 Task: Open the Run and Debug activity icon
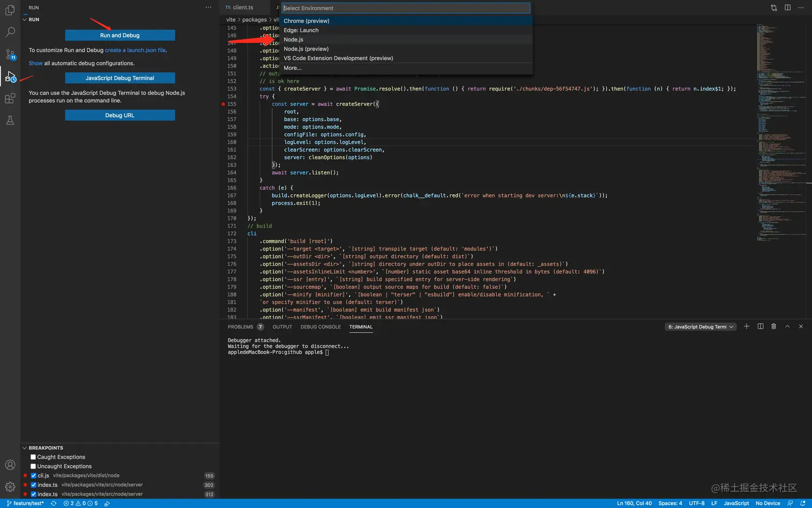tap(10, 77)
